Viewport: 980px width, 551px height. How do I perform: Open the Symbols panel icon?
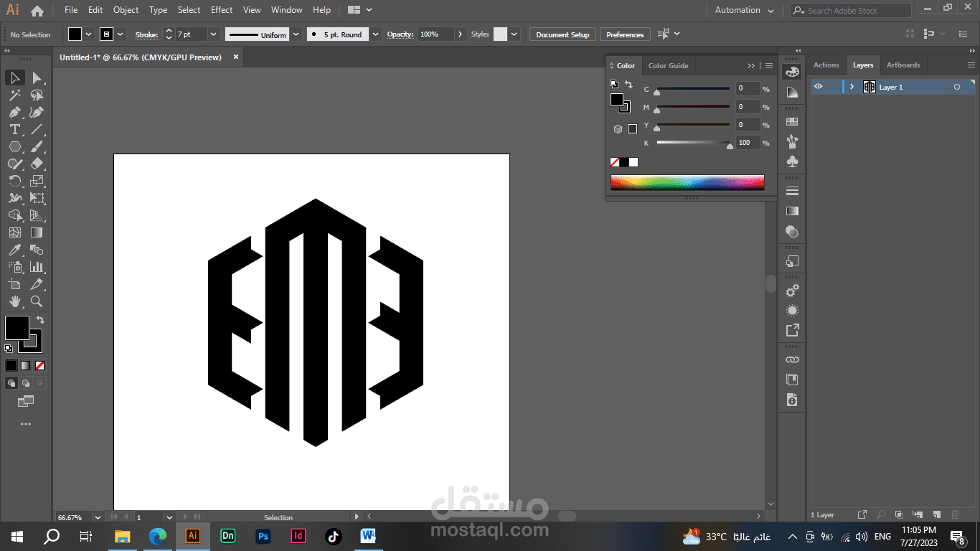(792, 161)
